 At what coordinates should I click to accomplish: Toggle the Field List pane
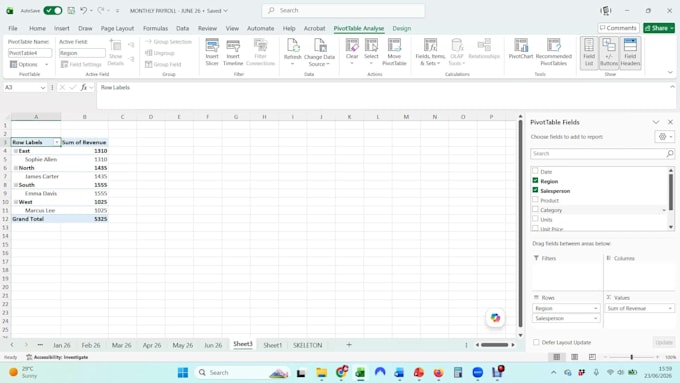[589, 52]
